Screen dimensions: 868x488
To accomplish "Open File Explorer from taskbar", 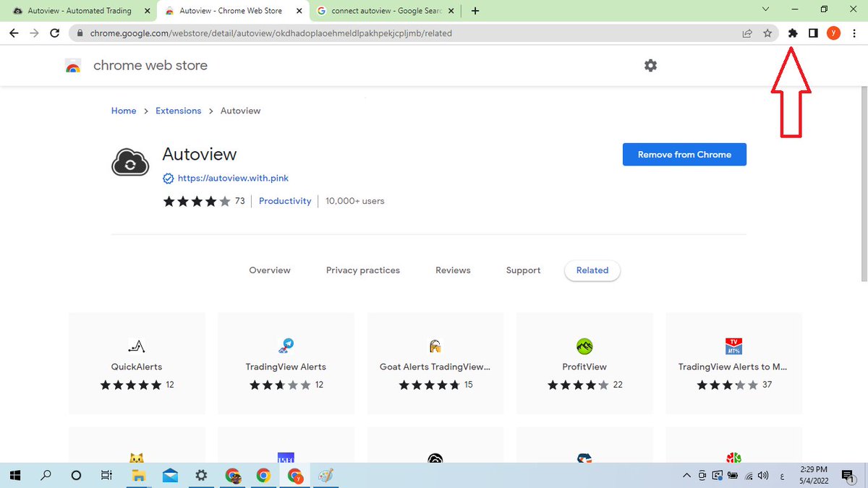I will (x=139, y=475).
